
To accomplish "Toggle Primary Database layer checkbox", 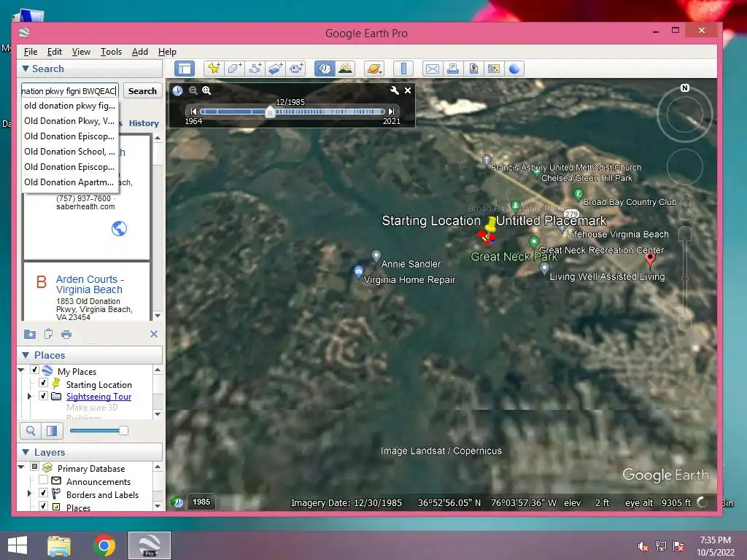I will pyautogui.click(x=34, y=467).
